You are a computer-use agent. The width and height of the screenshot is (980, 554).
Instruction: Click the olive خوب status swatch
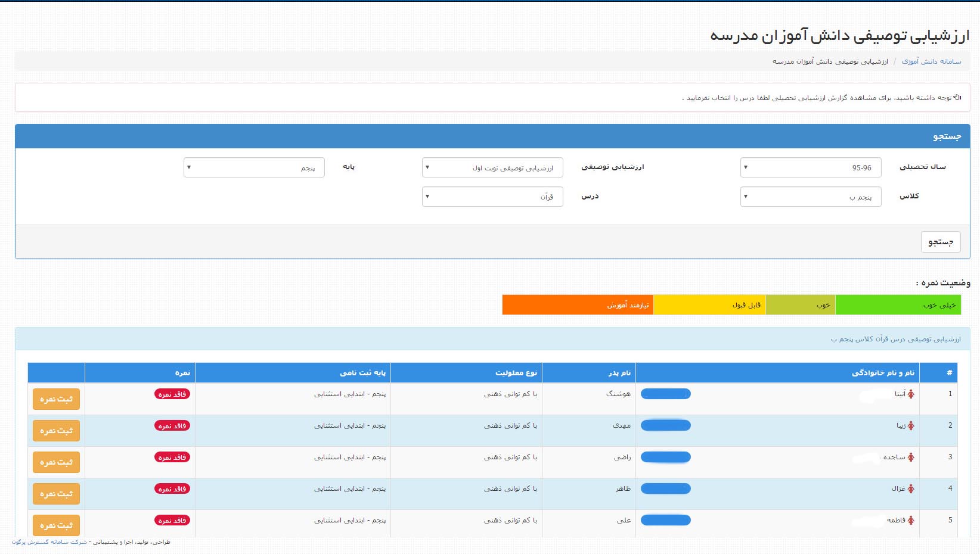click(801, 305)
